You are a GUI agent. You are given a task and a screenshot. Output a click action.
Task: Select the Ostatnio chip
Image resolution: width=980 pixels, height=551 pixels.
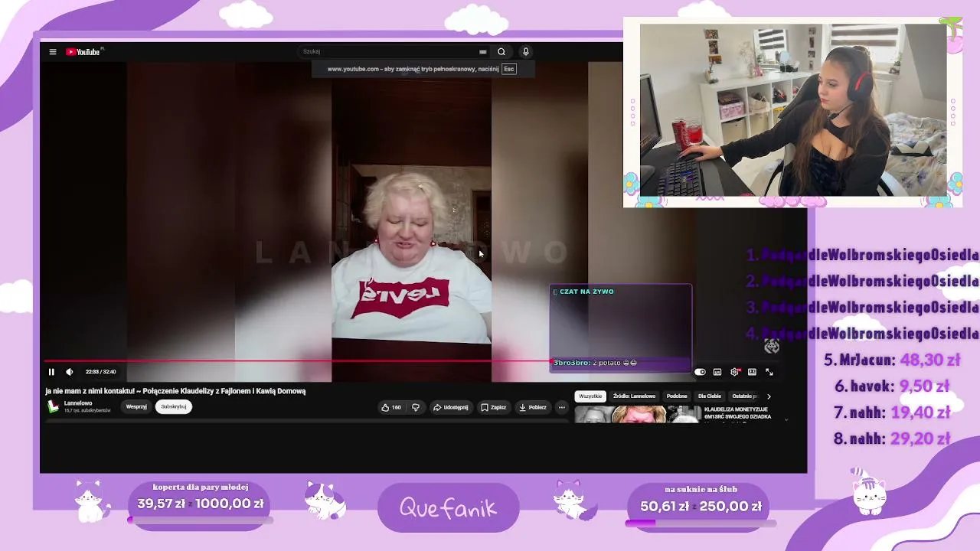click(745, 396)
